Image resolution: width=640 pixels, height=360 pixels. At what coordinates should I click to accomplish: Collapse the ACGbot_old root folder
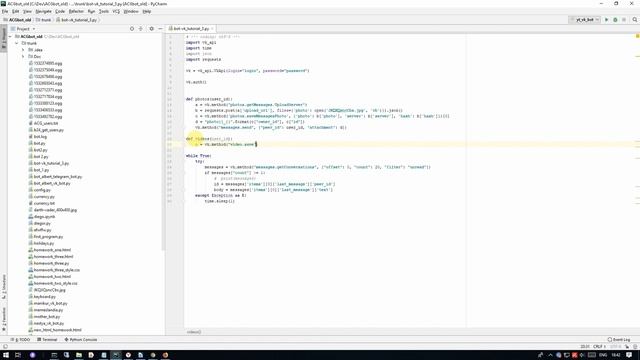point(11,36)
